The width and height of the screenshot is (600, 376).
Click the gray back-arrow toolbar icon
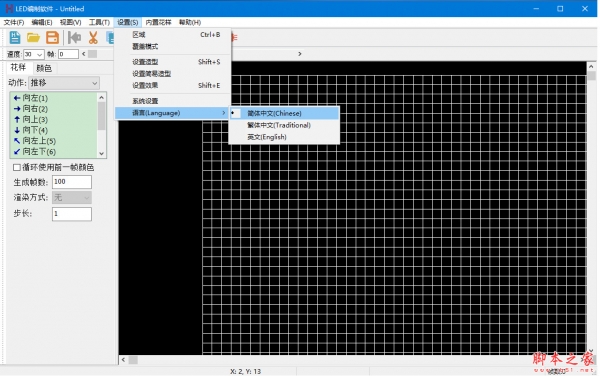(x=74, y=37)
